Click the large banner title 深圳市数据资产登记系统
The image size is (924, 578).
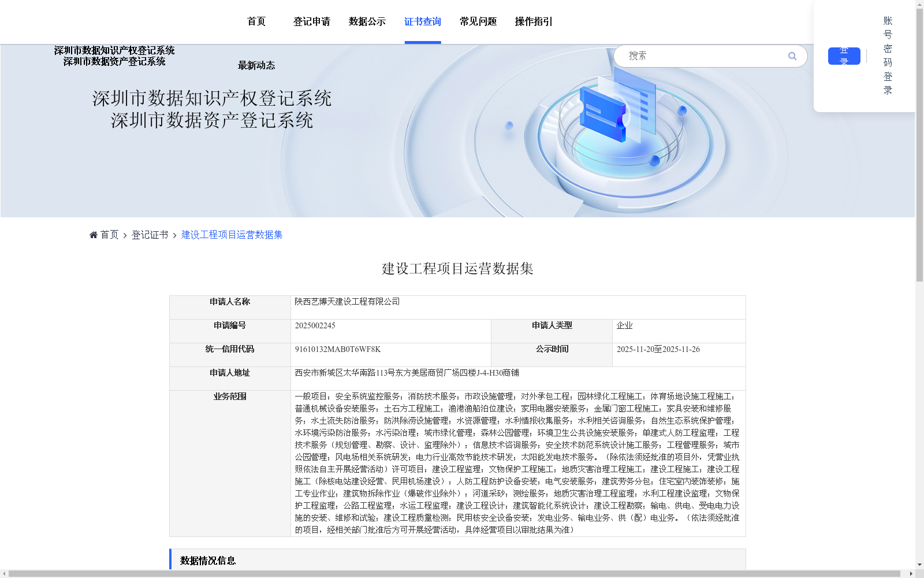(212, 120)
